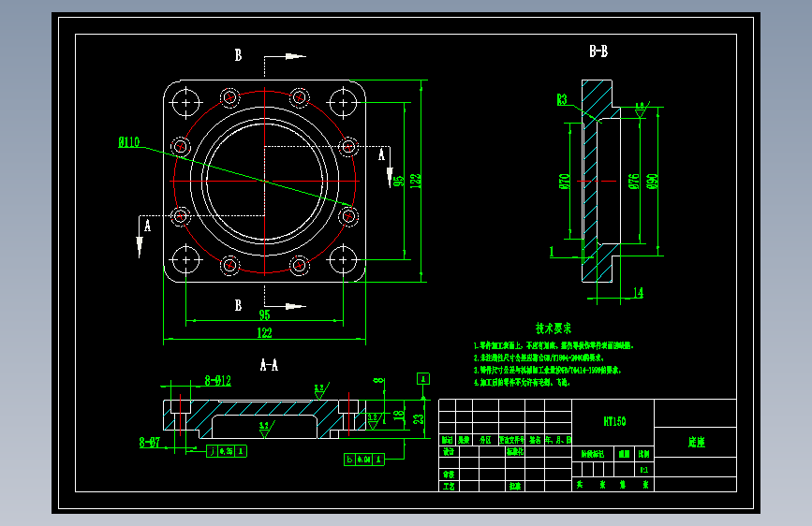
Task: Select the 8-Ø7 hole callout
Action: (x=150, y=442)
